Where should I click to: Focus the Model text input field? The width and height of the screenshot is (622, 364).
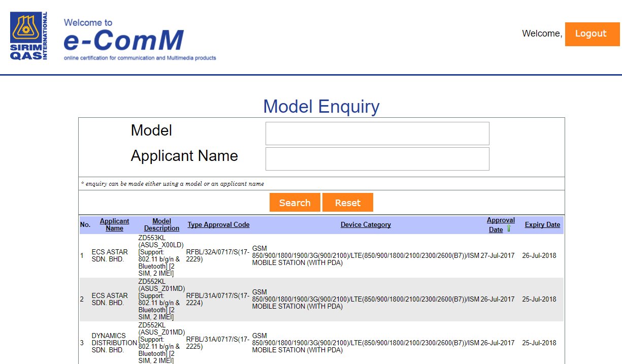click(x=377, y=134)
